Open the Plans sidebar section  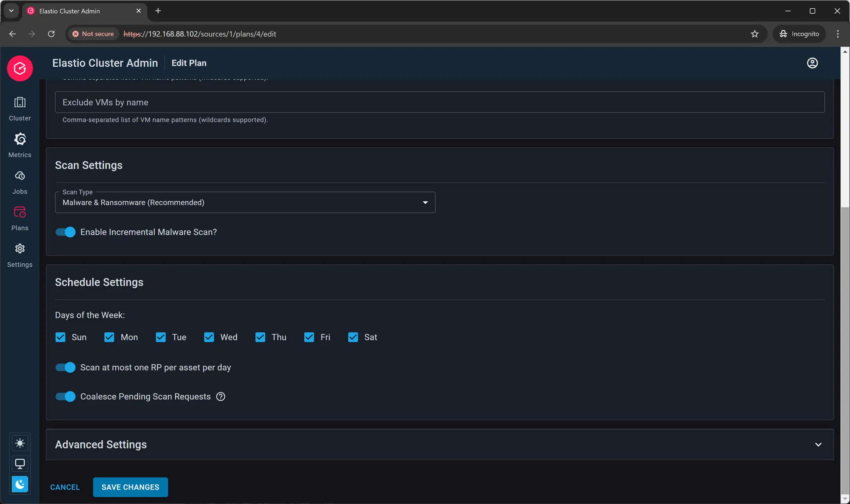click(20, 219)
